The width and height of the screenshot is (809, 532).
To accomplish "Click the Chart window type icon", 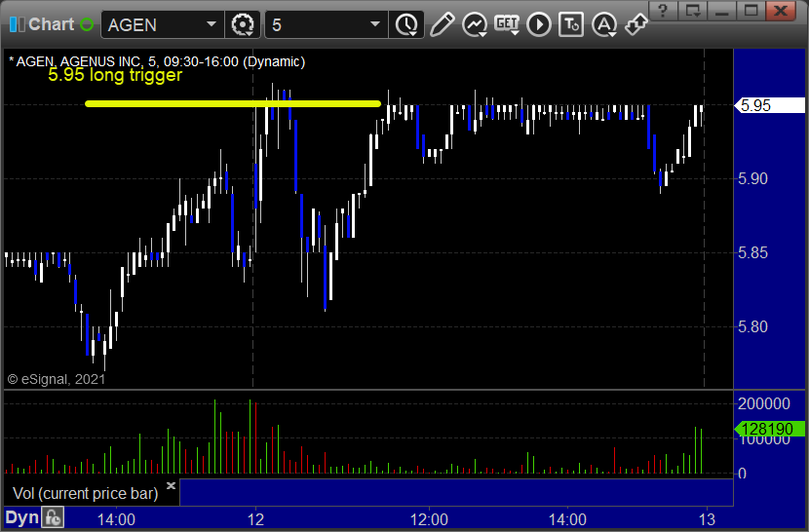I will [x=17, y=24].
